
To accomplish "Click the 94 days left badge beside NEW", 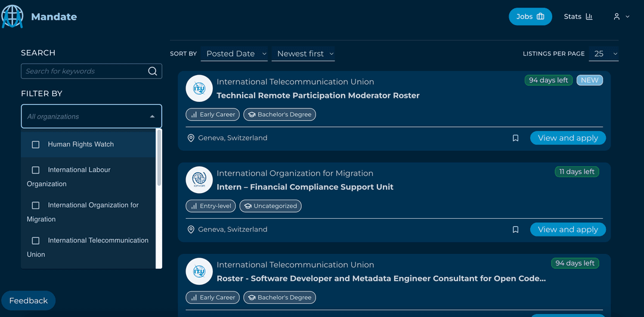I will tap(549, 80).
